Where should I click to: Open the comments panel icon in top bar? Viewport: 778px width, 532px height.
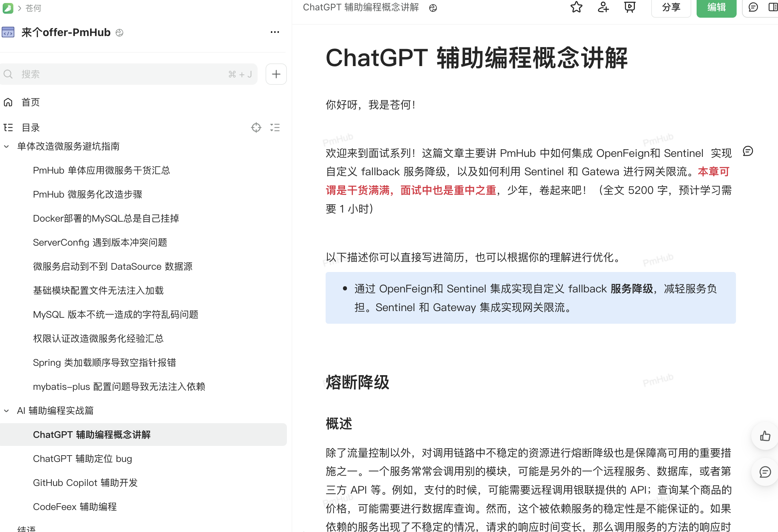753,7
